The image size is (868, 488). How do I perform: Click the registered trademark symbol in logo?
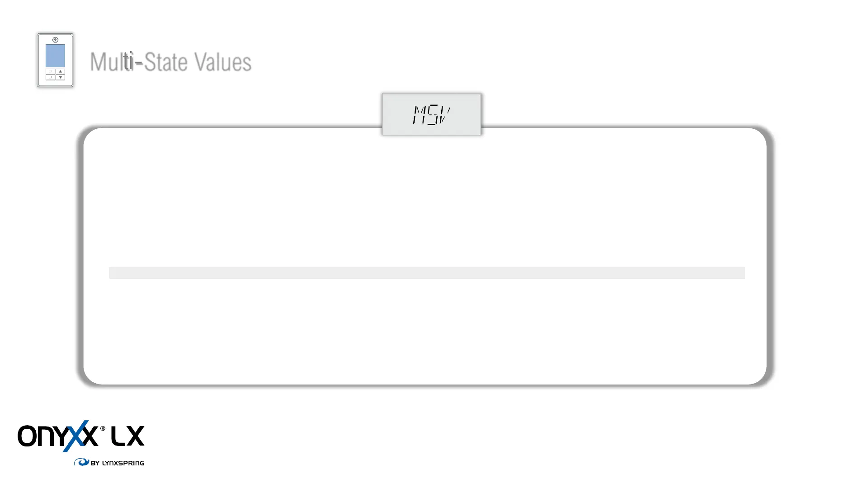tap(103, 428)
